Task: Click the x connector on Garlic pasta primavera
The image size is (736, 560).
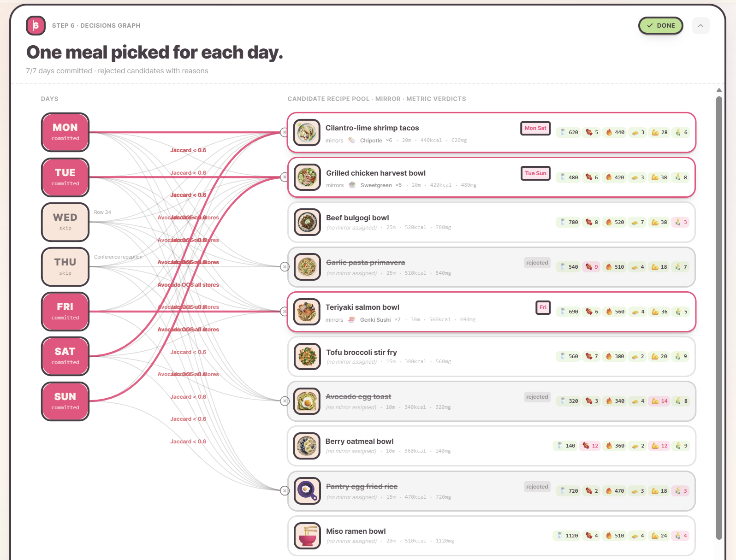Action: point(285,266)
